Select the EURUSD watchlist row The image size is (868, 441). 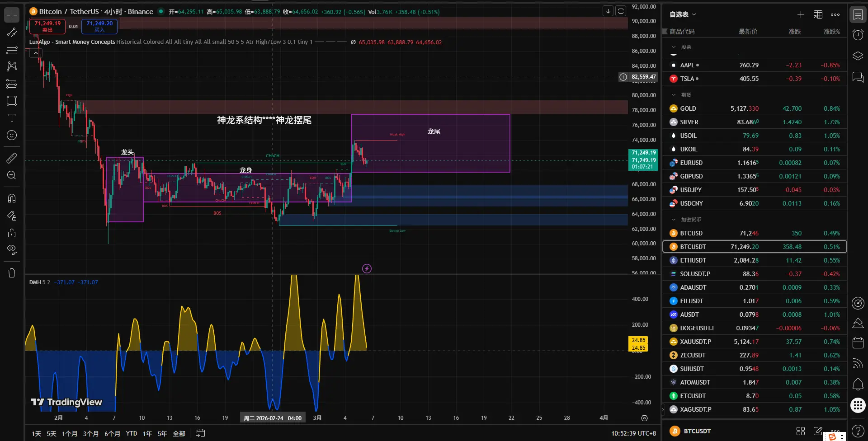pos(755,163)
